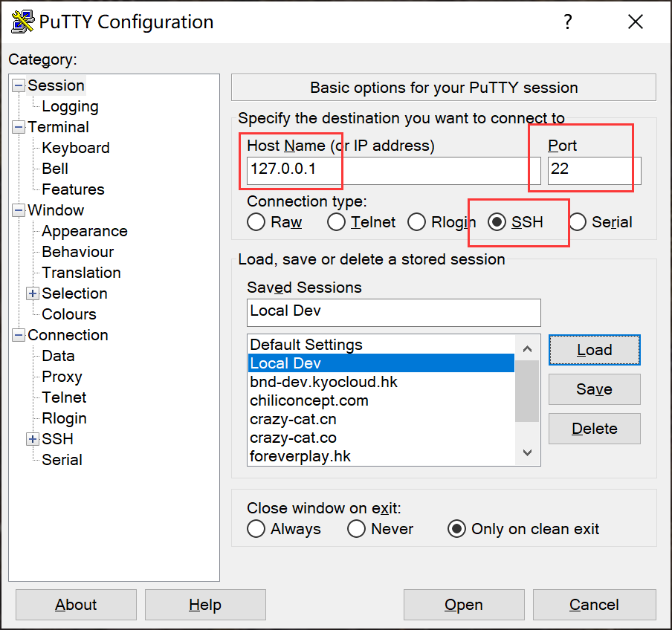Image resolution: width=672 pixels, height=630 pixels.
Task: Collapse the Session tree node
Action: (x=19, y=85)
